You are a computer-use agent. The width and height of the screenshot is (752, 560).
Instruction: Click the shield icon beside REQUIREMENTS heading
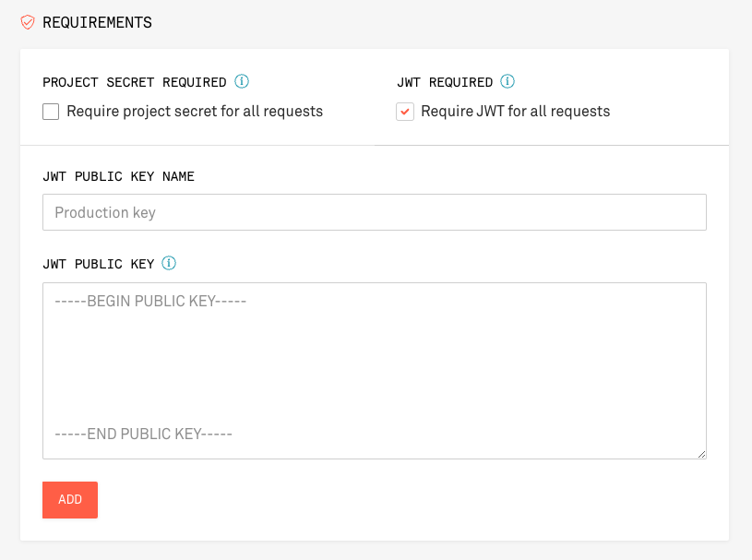pyautogui.click(x=28, y=22)
